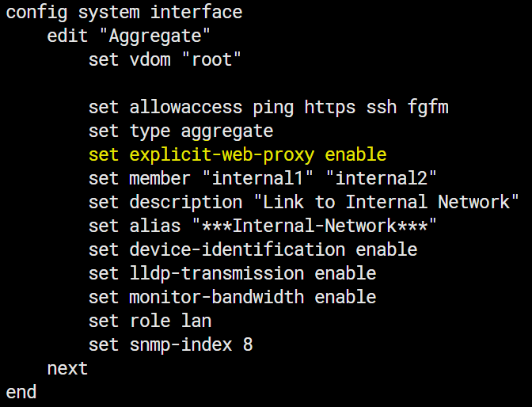Click the monitor-bandwidth setting line
Image resolution: width=532 pixels, height=407 pixels.
(x=232, y=297)
